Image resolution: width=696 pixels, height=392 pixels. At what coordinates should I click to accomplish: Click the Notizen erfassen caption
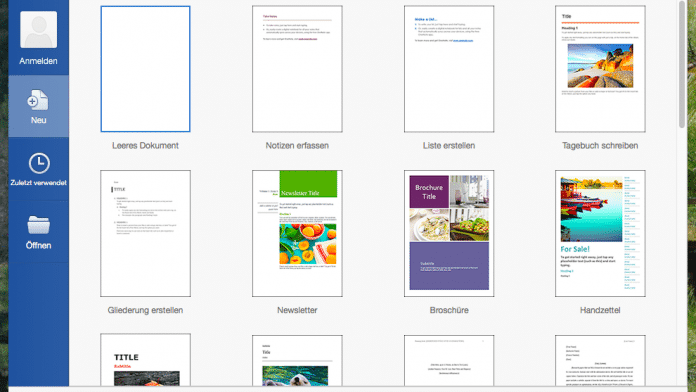pyautogui.click(x=297, y=146)
